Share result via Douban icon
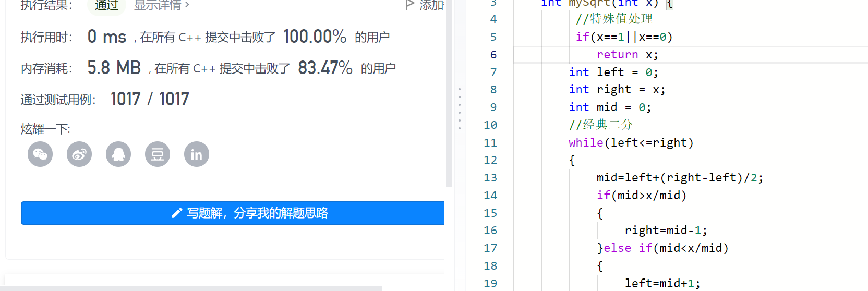Image resolution: width=868 pixels, height=291 pixels. (158, 154)
